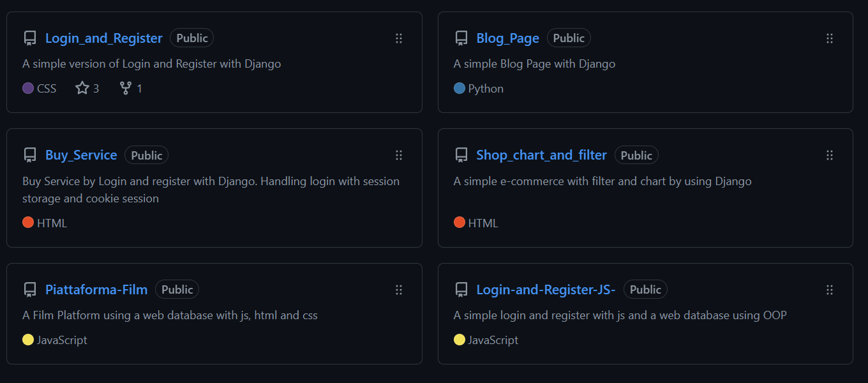Visit the Piattaforma-Film repository
The height and width of the screenshot is (383, 868).
click(96, 290)
